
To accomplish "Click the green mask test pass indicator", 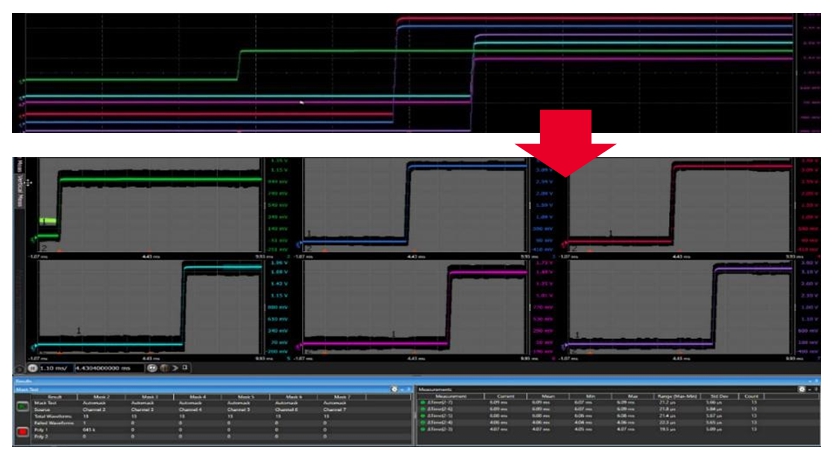I will click(22, 406).
